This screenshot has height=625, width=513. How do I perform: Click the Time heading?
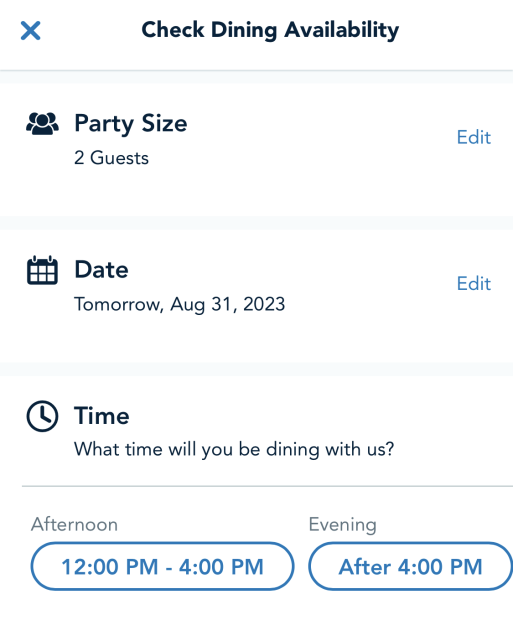[x=102, y=416]
